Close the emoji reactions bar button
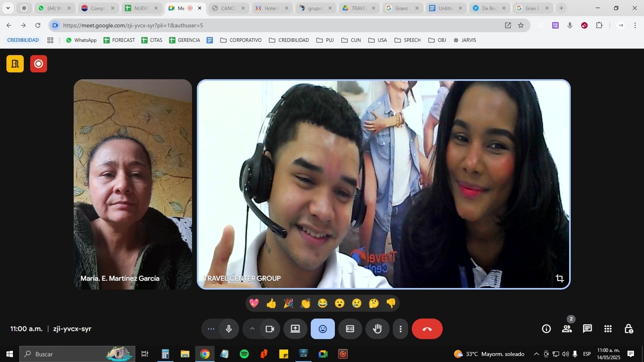This screenshot has height=362, width=644. [322, 329]
